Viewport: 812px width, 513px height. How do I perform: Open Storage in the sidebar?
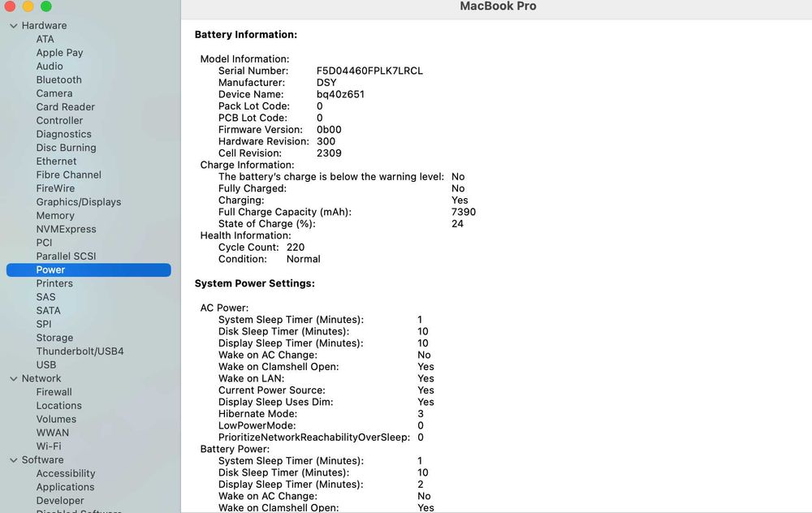[x=54, y=338]
